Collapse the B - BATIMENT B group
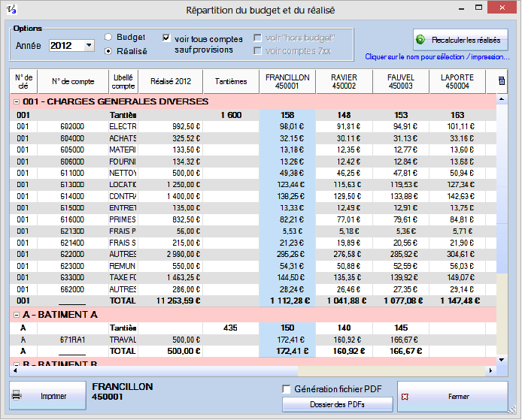Image resolution: width=522 pixels, height=420 pixels. (17, 363)
